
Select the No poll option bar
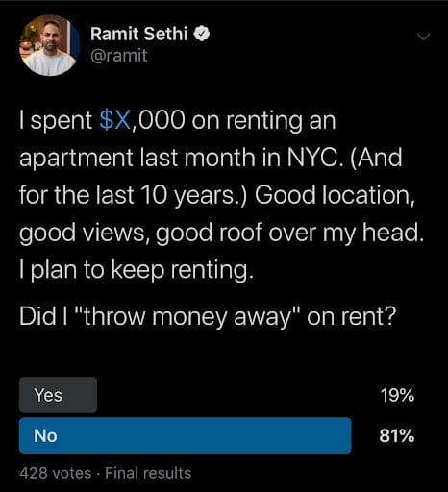click(x=186, y=435)
